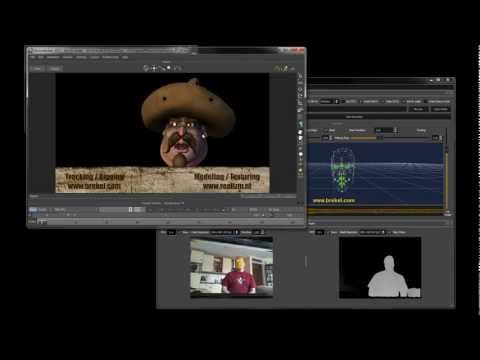Click the left of two buttons below Brekel's option row
Screen dimensions: 480x360
click(419, 109)
